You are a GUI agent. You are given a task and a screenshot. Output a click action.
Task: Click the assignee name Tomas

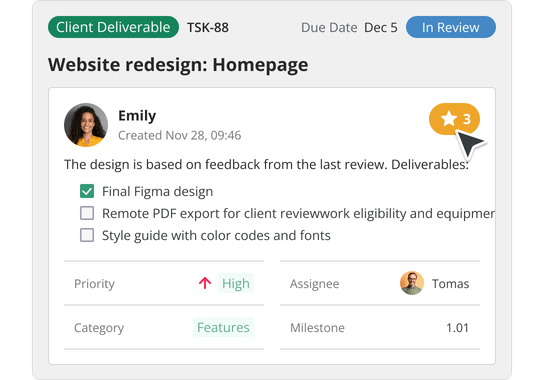pos(450,284)
